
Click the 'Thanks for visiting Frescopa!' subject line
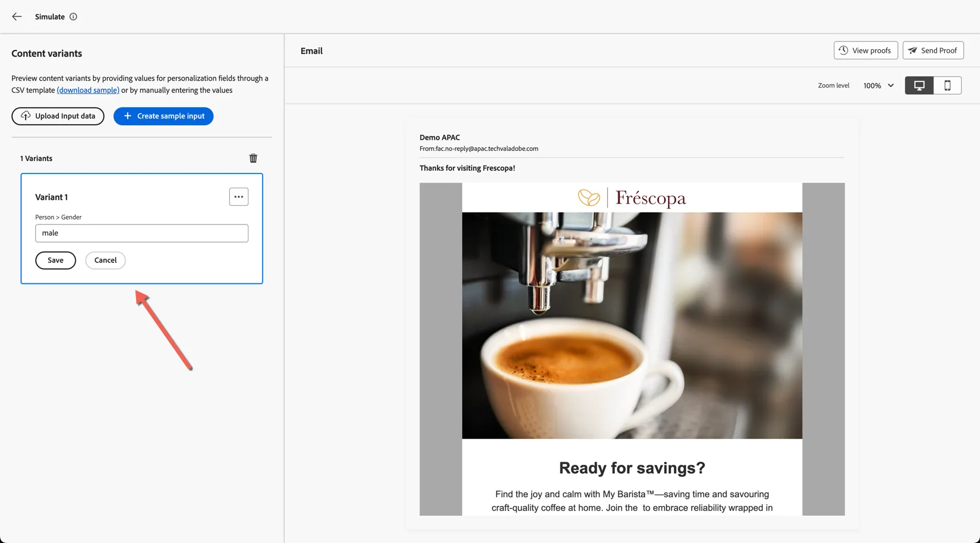click(467, 168)
